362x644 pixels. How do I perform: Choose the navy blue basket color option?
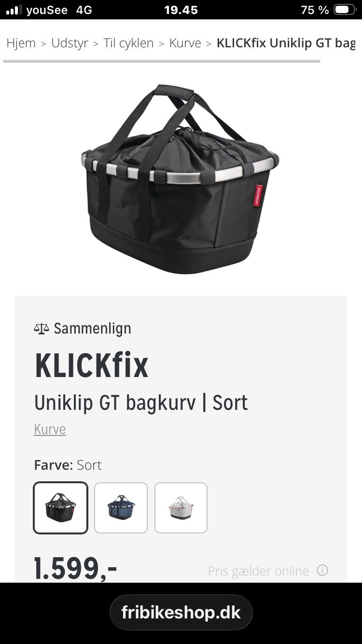tap(121, 508)
